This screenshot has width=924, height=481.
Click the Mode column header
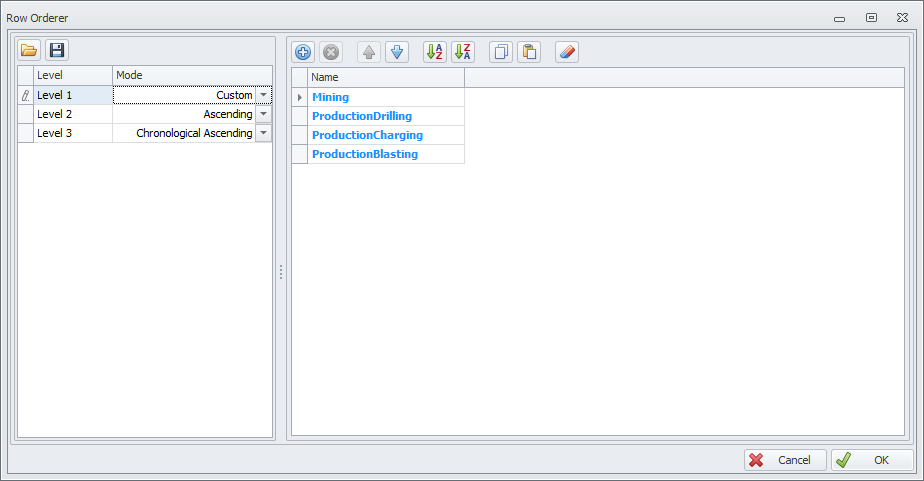click(190, 75)
